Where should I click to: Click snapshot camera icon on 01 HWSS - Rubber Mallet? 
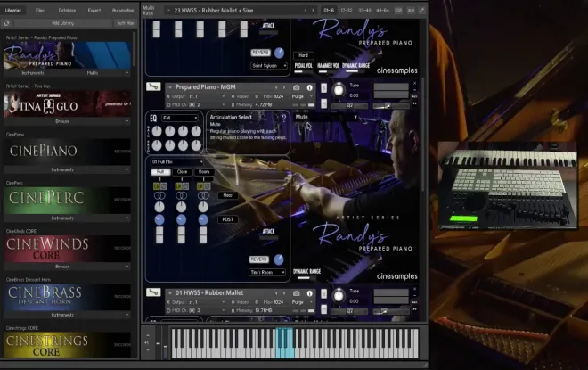tap(297, 293)
